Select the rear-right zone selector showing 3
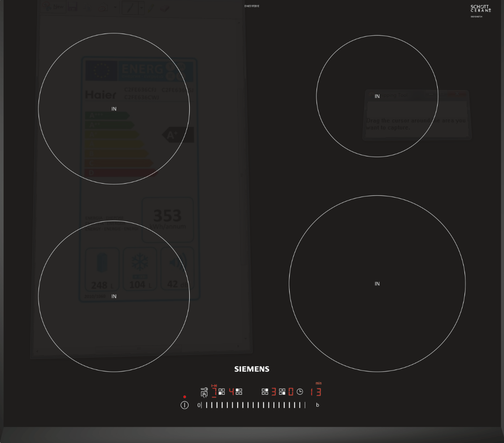Image resolution: width=504 pixels, height=443 pixels. point(265,391)
